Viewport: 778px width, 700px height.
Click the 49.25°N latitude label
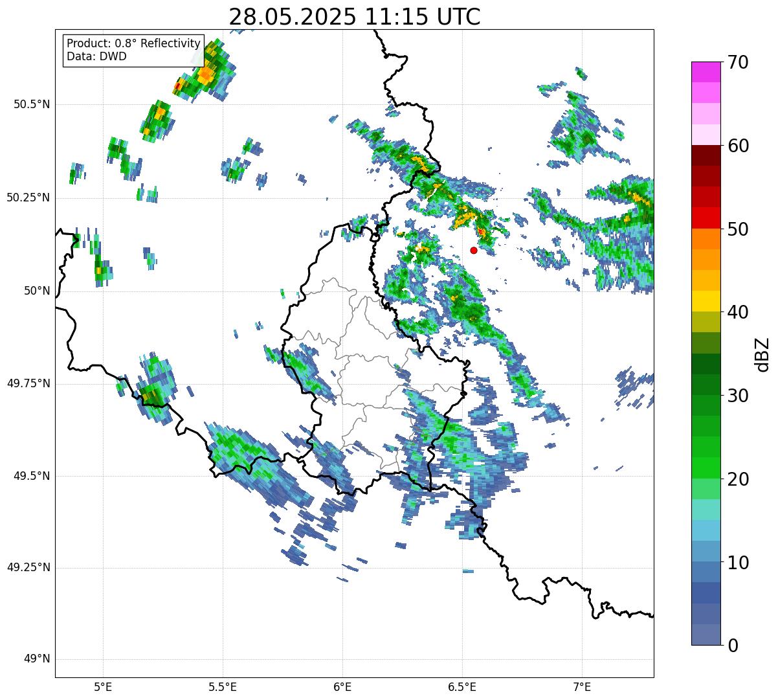click(28, 568)
